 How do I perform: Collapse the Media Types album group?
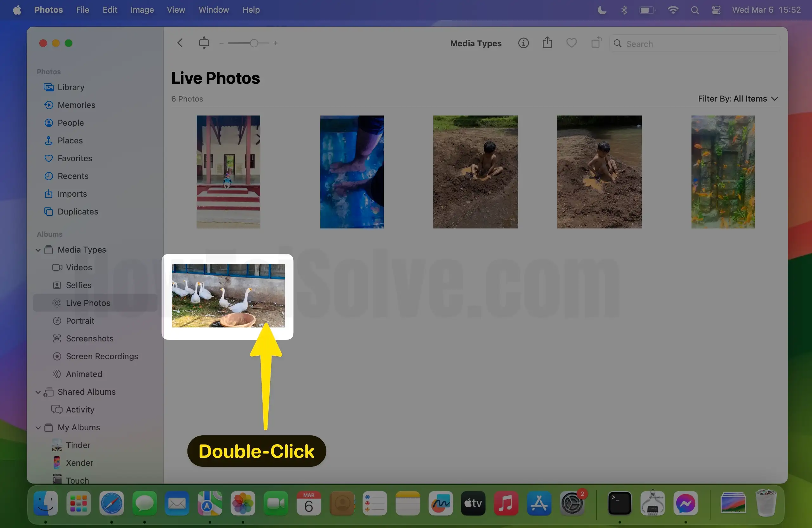[x=38, y=250]
